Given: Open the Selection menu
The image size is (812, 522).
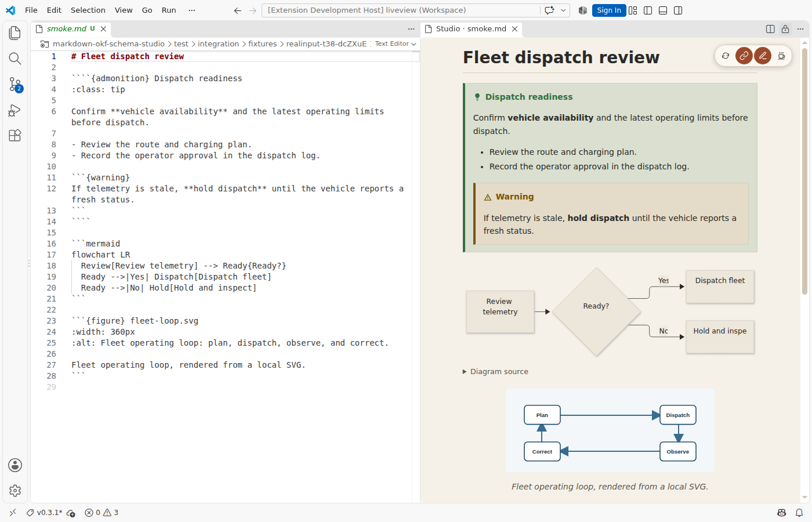Looking at the screenshot, I should pyautogui.click(x=88, y=10).
